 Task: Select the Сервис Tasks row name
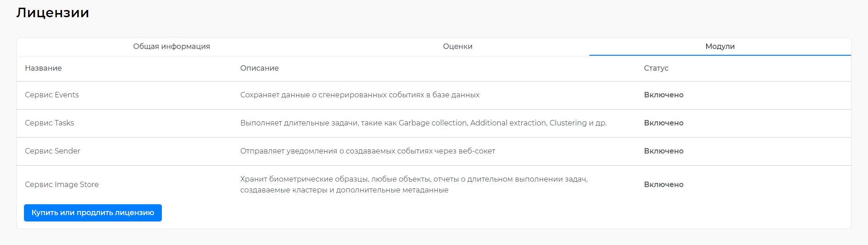(x=49, y=123)
